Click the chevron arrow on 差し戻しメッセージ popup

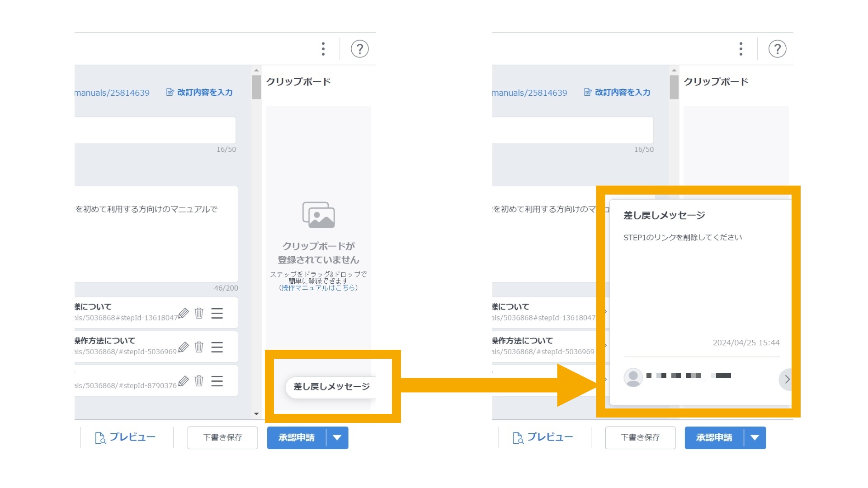(x=787, y=379)
